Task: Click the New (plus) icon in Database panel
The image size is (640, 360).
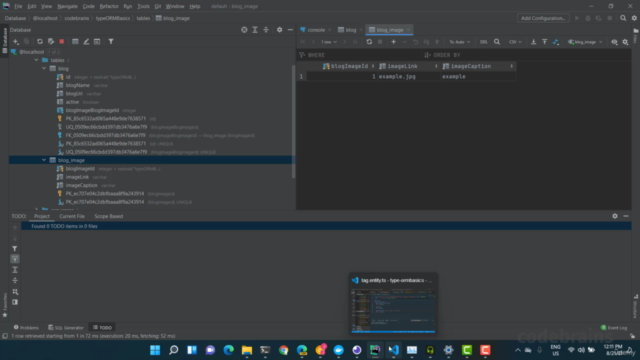Action: (16, 42)
